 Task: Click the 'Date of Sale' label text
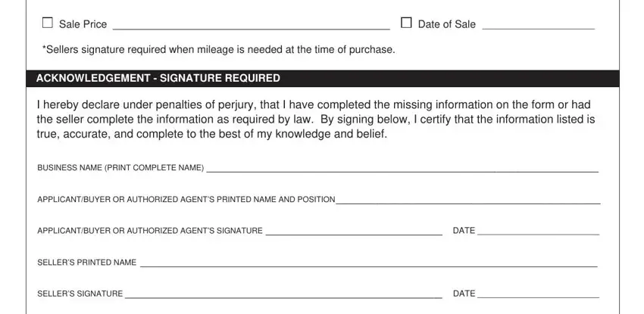(447, 24)
